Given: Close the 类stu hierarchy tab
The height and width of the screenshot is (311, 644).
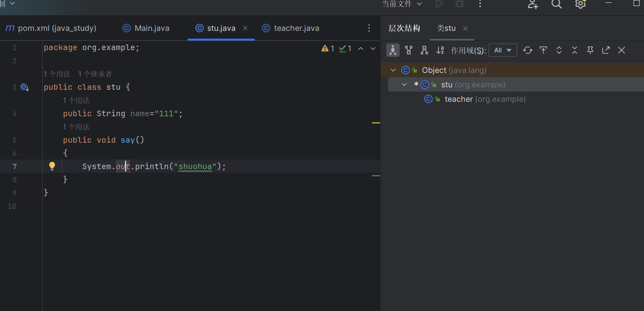Looking at the screenshot, I should tap(465, 28).
